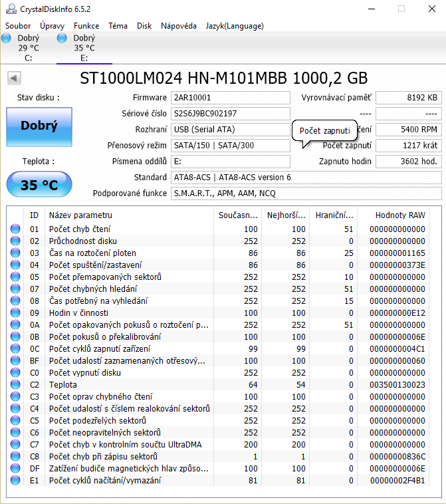Click the Dobrý disk health status button

pos(39,127)
